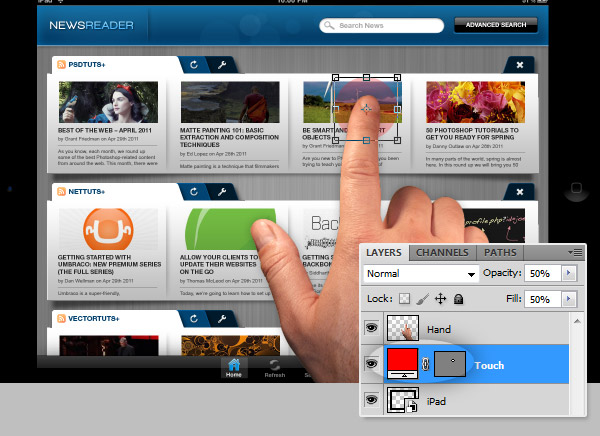Click the green button article thumbnail
This screenshot has height=436, width=600.
(x=230, y=229)
